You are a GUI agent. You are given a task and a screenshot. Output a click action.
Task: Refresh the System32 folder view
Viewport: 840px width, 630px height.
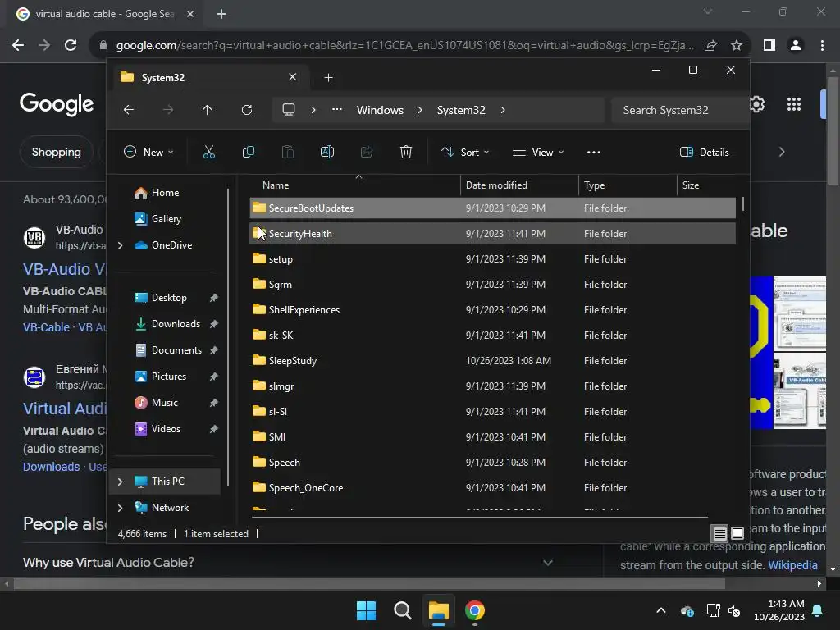point(247,110)
